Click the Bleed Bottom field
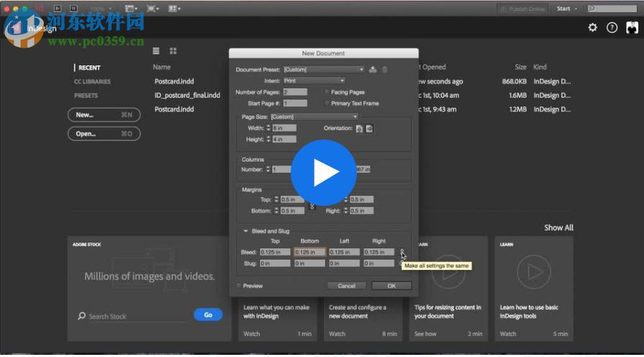This screenshot has width=644, height=357. 309,252
